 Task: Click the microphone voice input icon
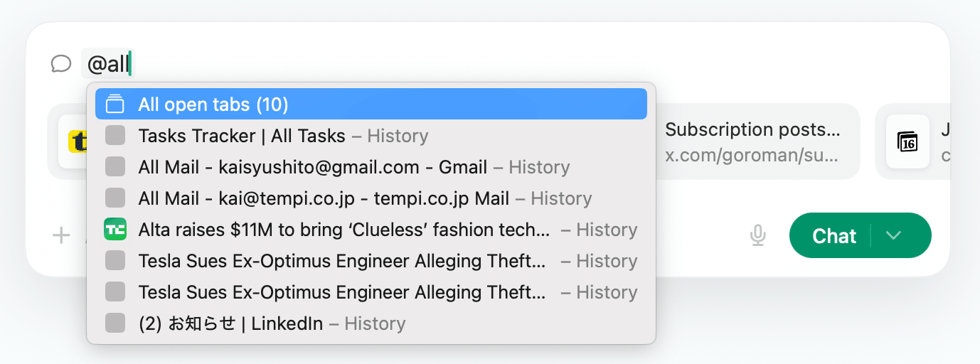[758, 235]
